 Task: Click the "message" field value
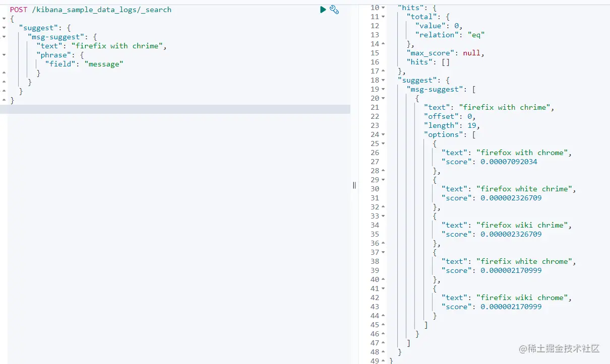click(x=104, y=64)
